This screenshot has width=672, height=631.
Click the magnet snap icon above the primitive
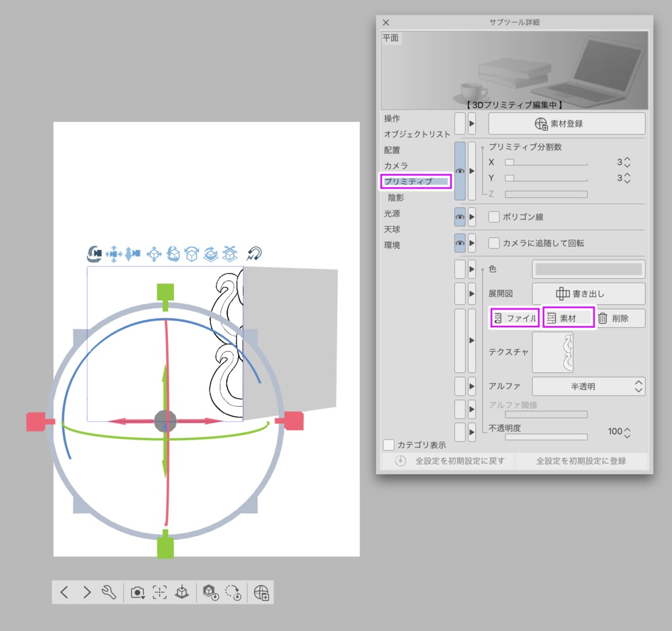(253, 254)
